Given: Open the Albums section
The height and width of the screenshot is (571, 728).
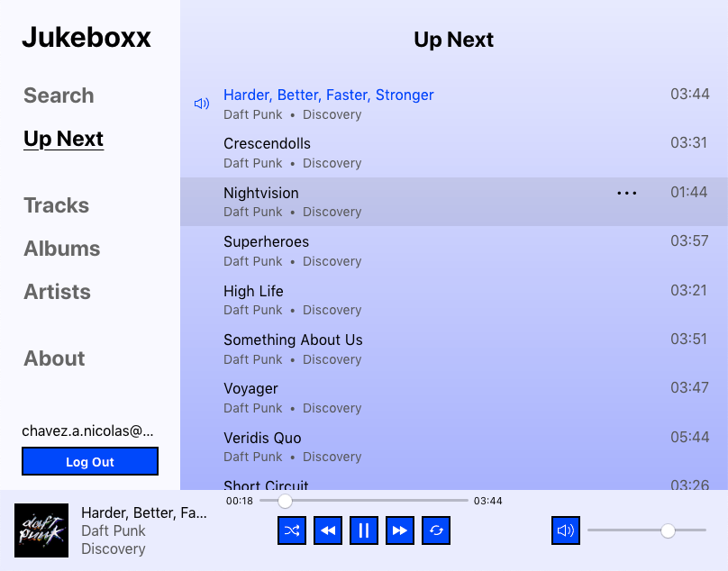Looking at the screenshot, I should click(62, 249).
